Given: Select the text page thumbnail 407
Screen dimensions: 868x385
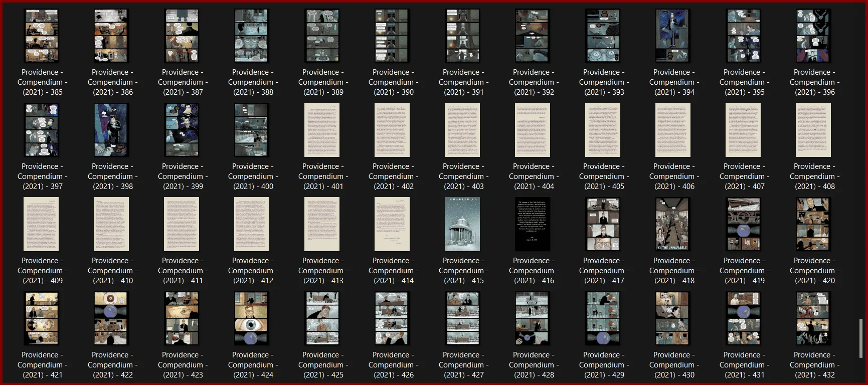Looking at the screenshot, I should pos(743,130).
